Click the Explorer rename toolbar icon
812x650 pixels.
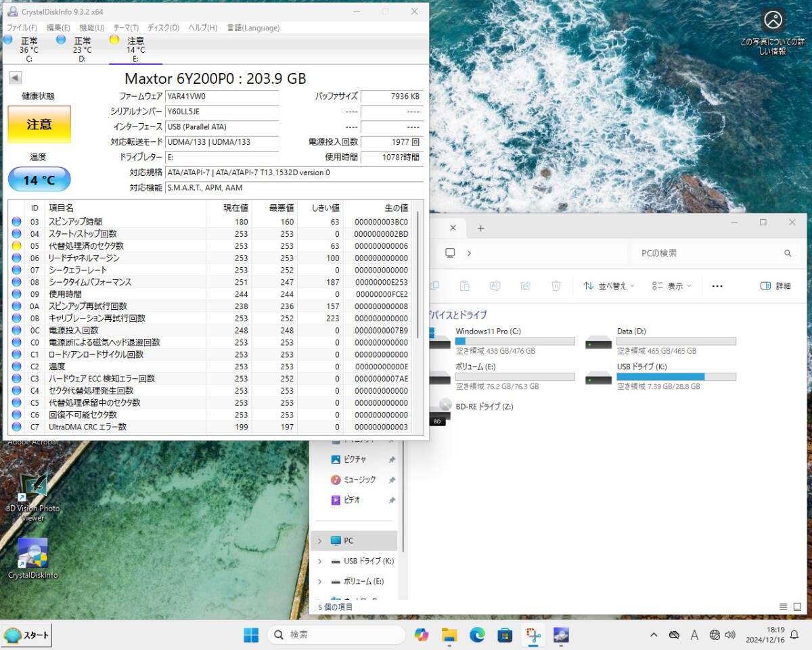(495, 286)
